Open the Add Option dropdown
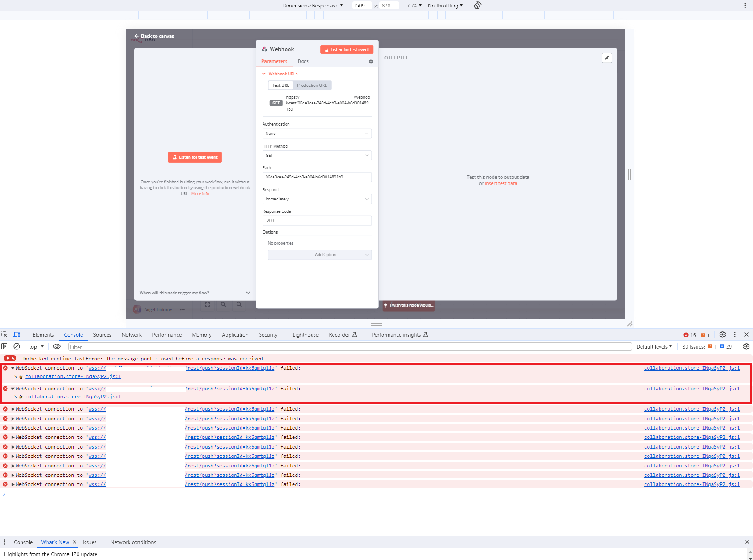 [x=320, y=255]
